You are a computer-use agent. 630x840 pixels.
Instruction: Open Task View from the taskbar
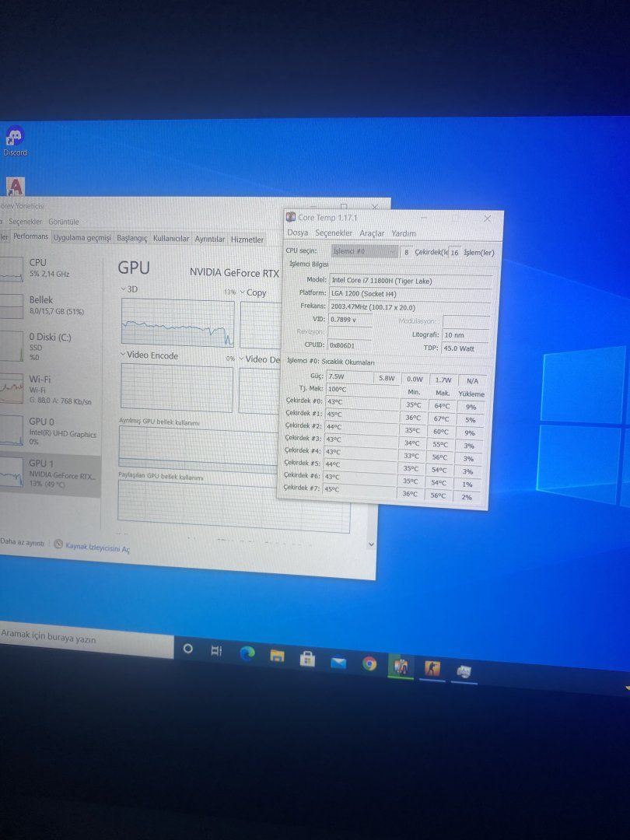(216, 651)
